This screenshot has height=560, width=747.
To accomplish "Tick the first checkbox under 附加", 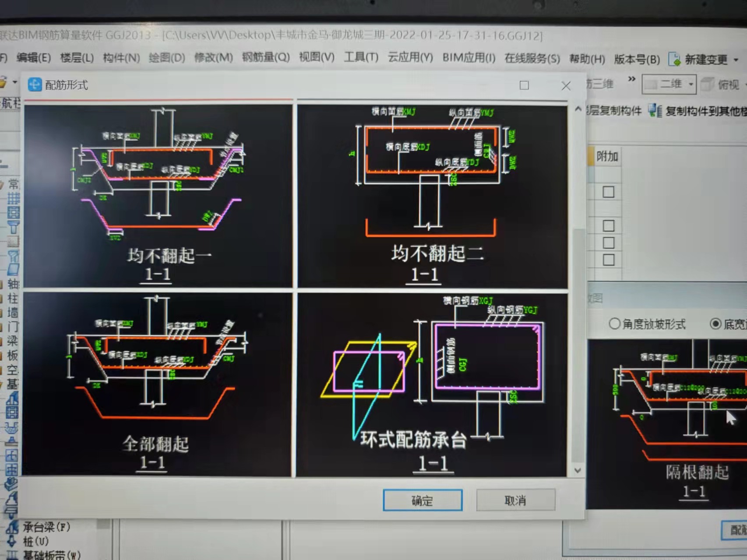I will tap(608, 192).
